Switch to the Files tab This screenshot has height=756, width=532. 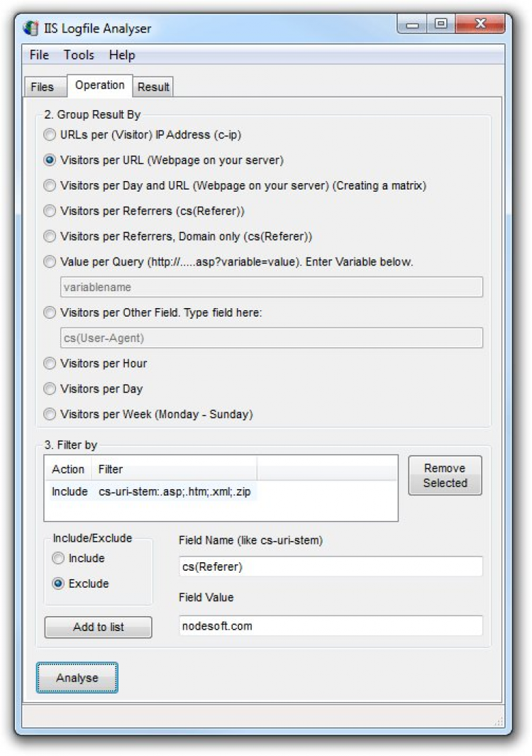point(43,87)
